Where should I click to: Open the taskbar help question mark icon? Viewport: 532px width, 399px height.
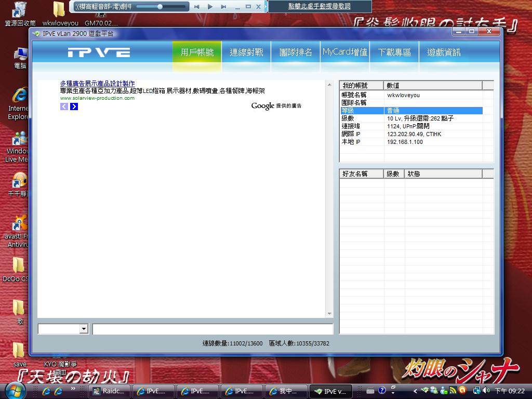[382, 391]
